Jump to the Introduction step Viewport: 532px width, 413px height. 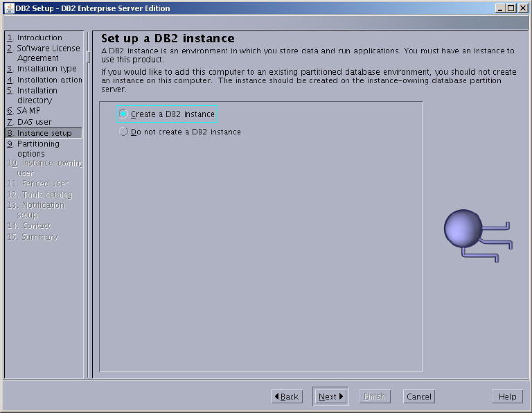tap(35, 37)
